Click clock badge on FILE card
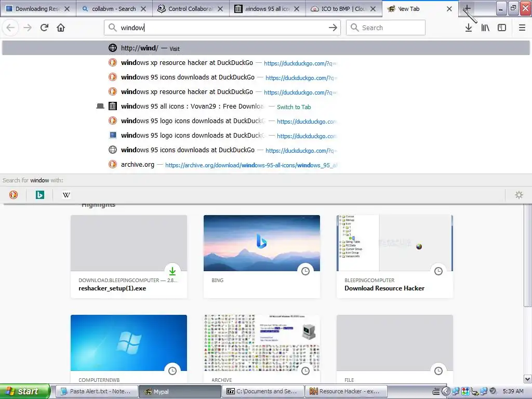 [x=438, y=371]
